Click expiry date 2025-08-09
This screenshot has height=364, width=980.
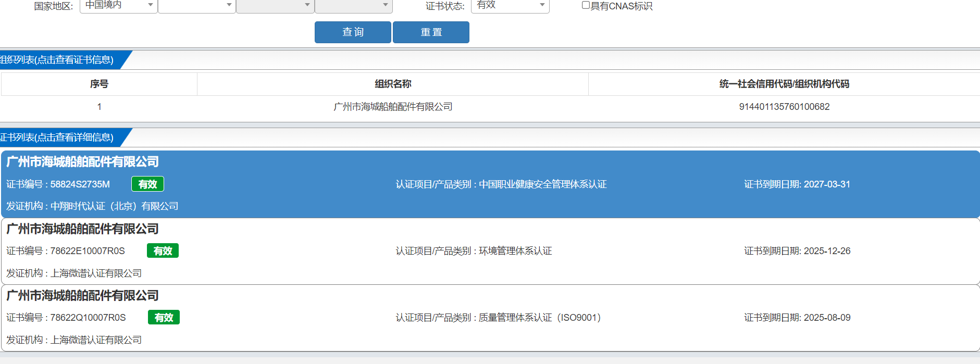coord(827,318)
